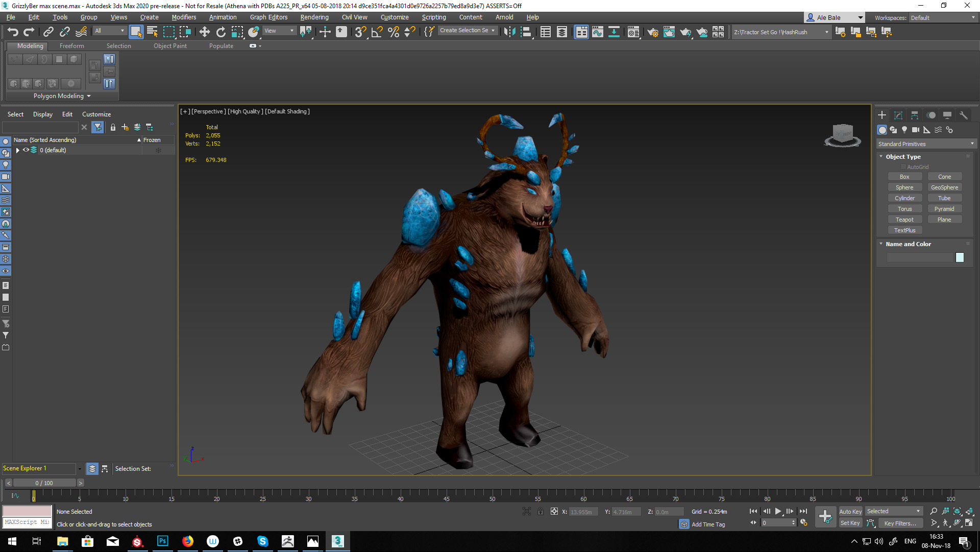This screenshot has height=552, width=980.
Task: Toggle Percent Snap in the main toolbar
Action: point(393,32)
